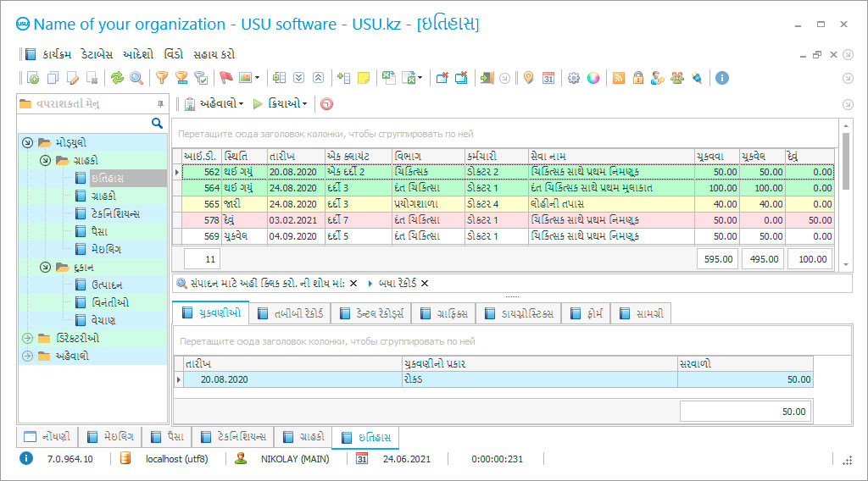The height and width of the screenshot is (481, 868).
Task: Open the અહેવાલો dropdown in the toolbar
Action: tap(217, 104)
